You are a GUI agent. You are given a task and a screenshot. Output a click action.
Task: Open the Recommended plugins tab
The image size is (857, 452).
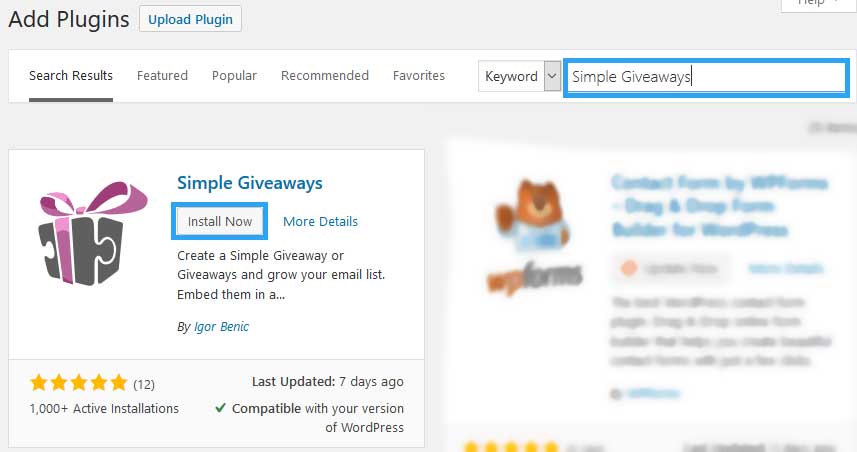(325, 75)
